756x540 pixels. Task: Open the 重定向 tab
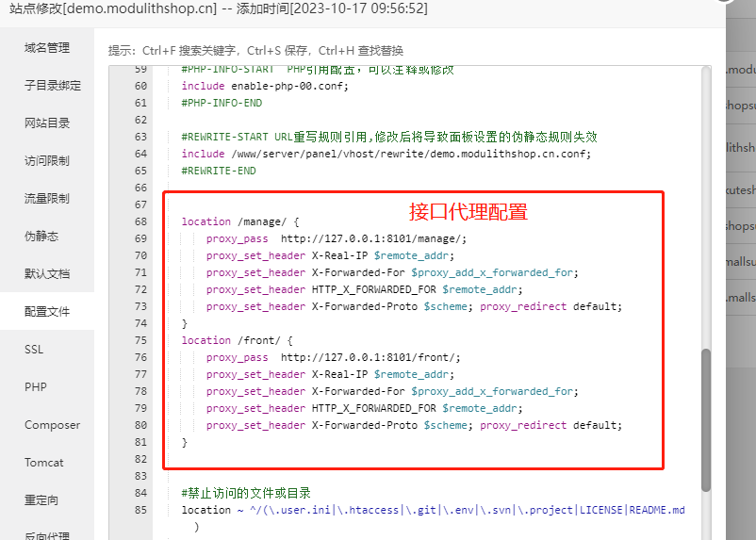pyautogui.click(x=41, y=500)
